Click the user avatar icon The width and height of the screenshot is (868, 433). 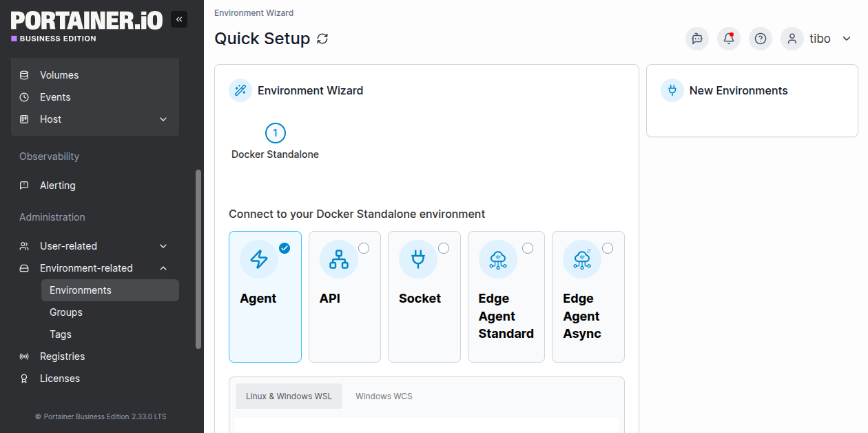[792, 39]
